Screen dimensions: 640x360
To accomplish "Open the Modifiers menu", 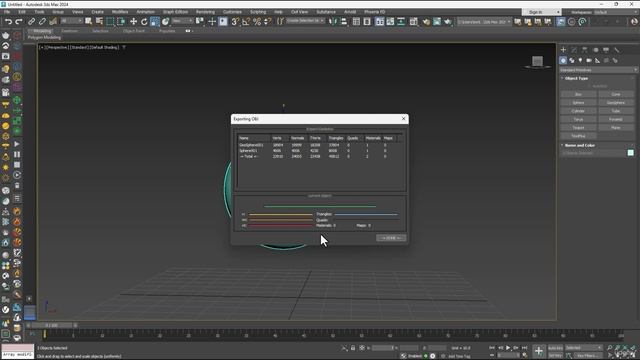I will (120, 12).
